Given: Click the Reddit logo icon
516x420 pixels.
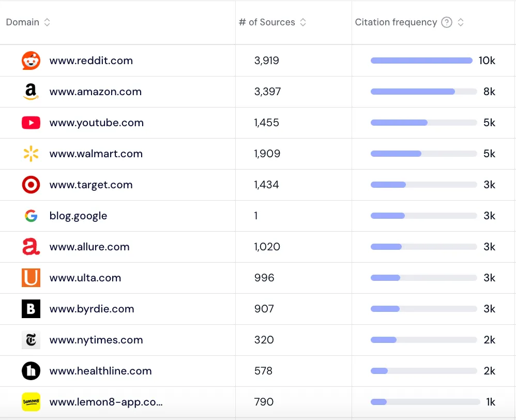Looking at the screenshot, I should click(31, 61).
